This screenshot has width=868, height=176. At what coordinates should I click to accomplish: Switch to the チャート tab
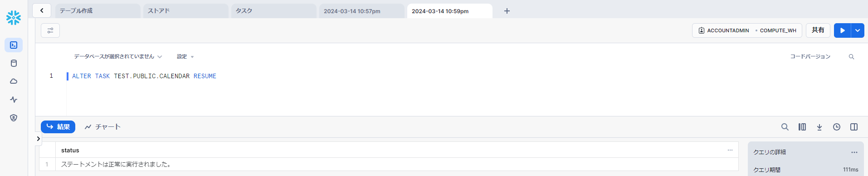[102, 127]
